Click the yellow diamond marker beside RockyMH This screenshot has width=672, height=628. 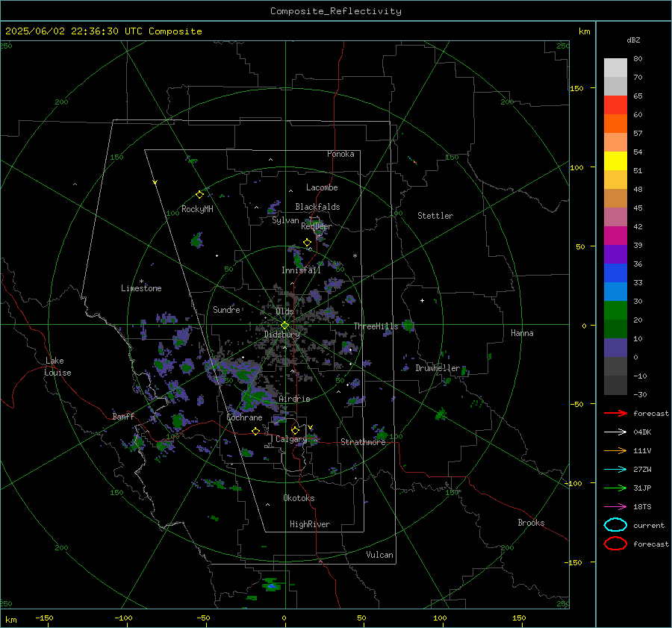click(199, 195)
